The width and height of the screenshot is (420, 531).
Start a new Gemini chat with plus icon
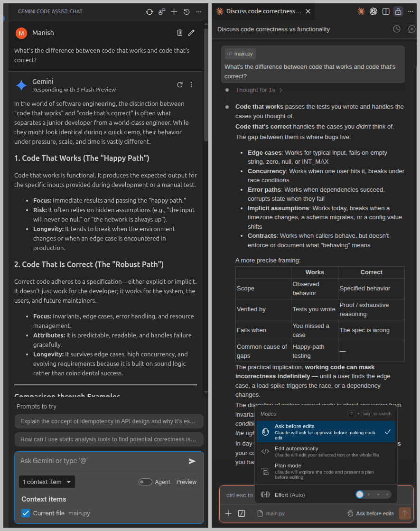tap(174, 12)
